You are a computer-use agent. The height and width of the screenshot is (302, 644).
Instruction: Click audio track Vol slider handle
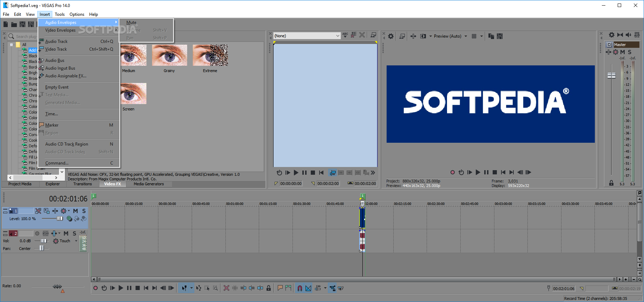pos(44,241)
